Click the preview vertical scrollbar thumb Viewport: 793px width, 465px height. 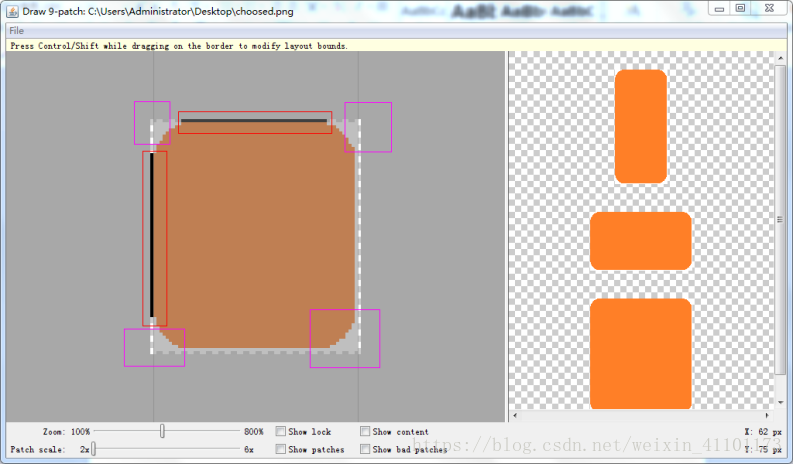779,220
